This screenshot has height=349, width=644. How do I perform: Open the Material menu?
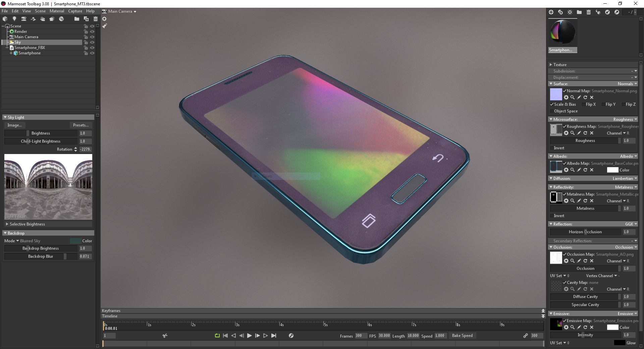[x=57, y=11]
